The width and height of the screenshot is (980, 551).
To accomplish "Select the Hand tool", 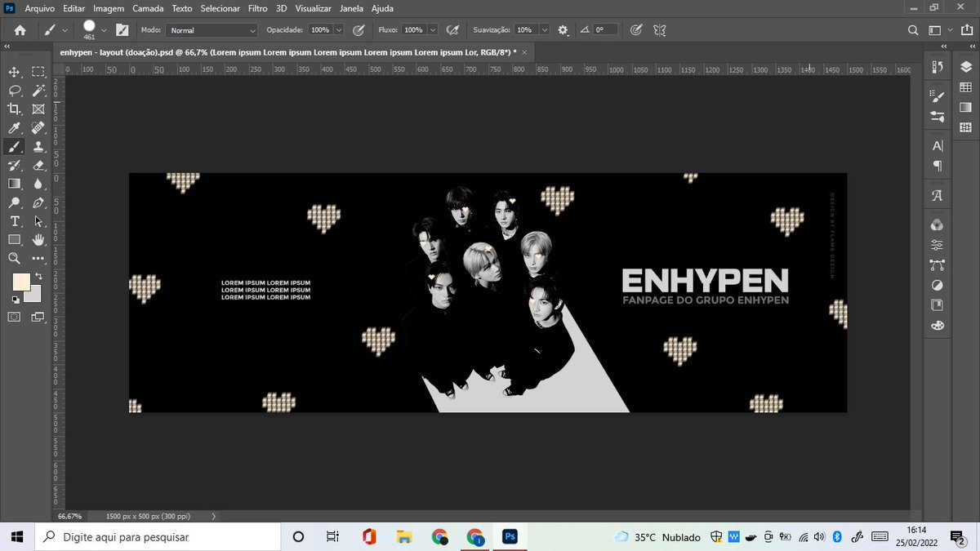I will [x=38, y=240].
